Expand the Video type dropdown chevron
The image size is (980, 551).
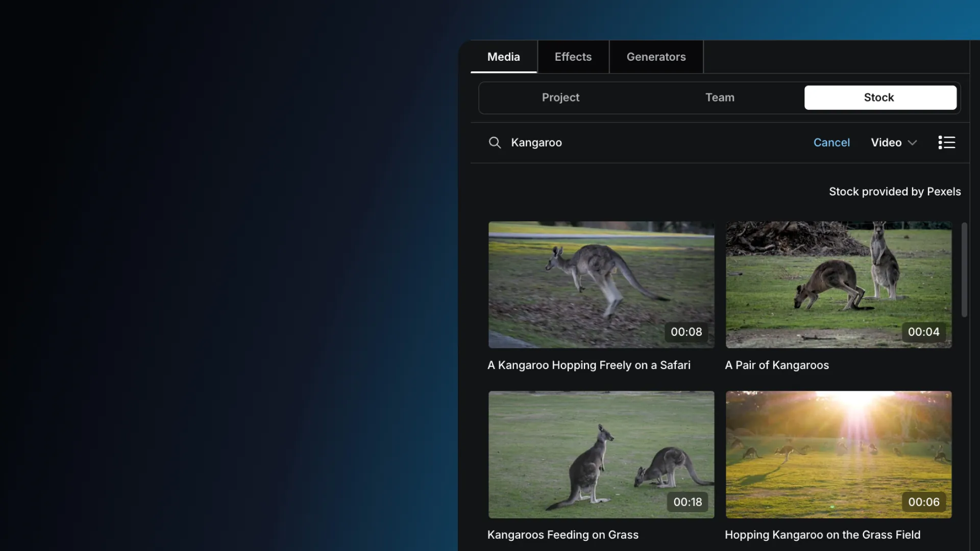coord(913,143)
